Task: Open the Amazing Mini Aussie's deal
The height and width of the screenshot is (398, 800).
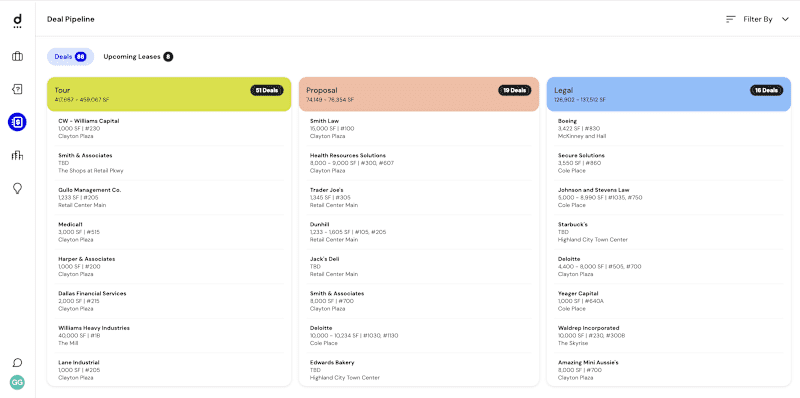Action: coord(670,370)
